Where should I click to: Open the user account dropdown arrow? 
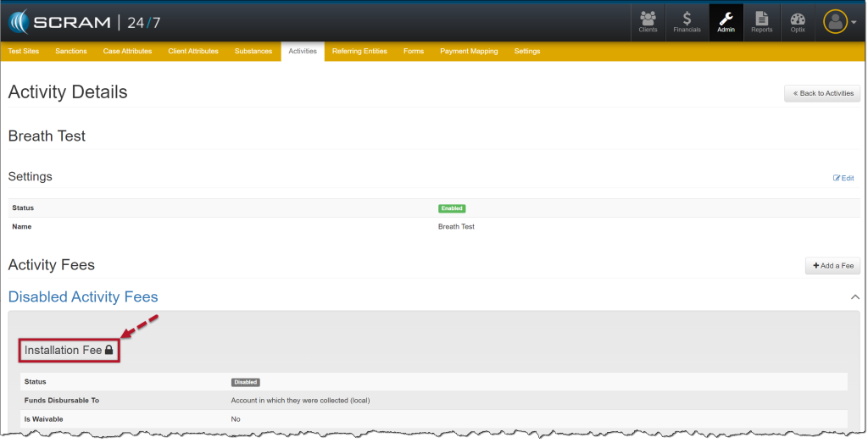point(853,23)
